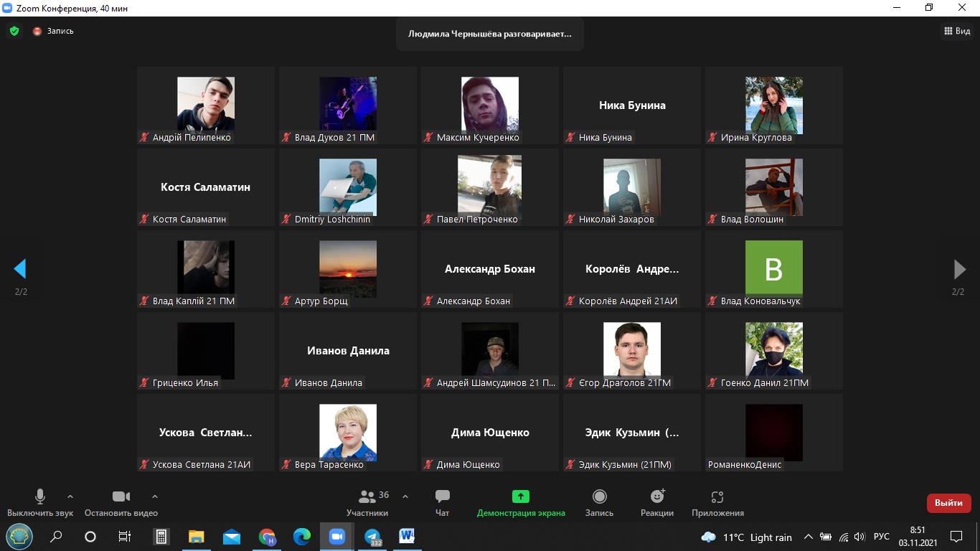Select Вера Тарасенко's video tile
This screenshot has height=551, width=980.
pyautogui.click(x=348, y=432)
